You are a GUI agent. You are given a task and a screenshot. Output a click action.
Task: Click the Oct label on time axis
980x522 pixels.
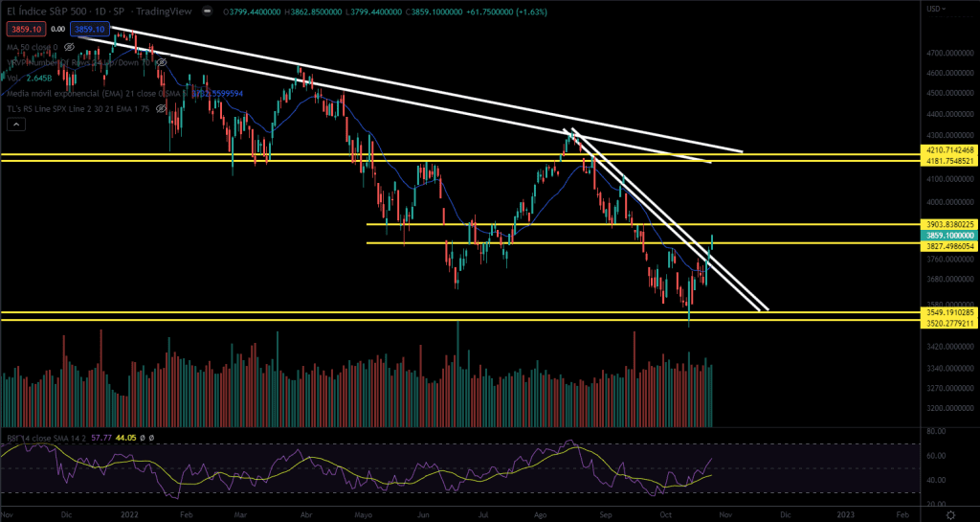[x=666, y=514]
